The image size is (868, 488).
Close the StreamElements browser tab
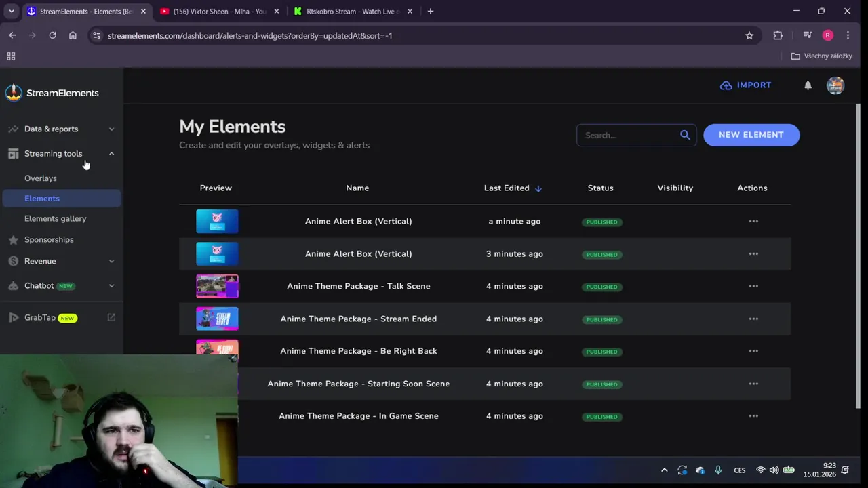(143, 12)
